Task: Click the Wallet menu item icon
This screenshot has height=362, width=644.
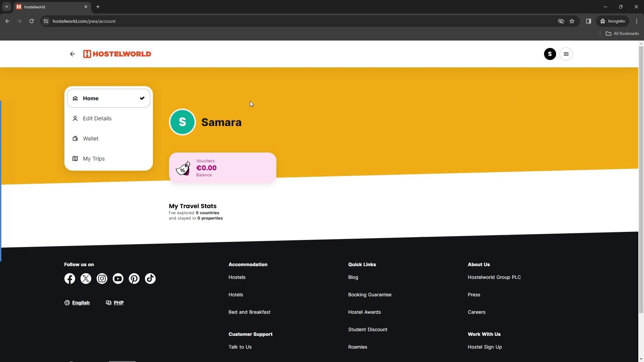Action: click(75, 139)
